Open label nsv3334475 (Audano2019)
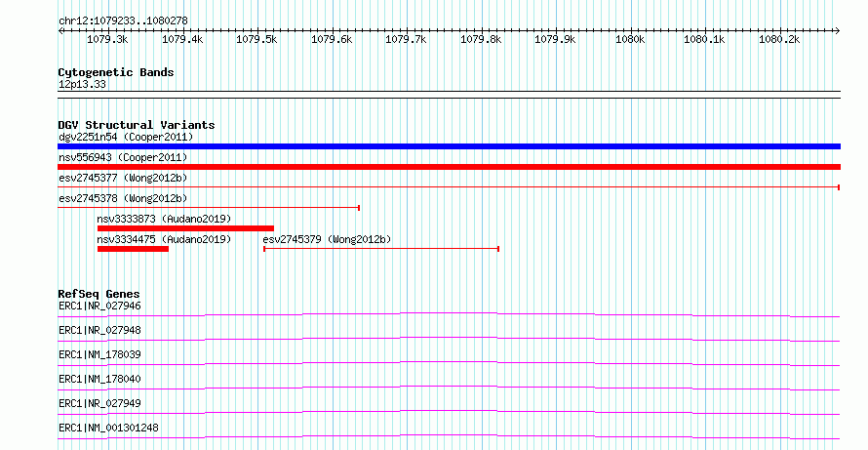The height and width of the screenshot is (450, 868). [x=164, y=239]
